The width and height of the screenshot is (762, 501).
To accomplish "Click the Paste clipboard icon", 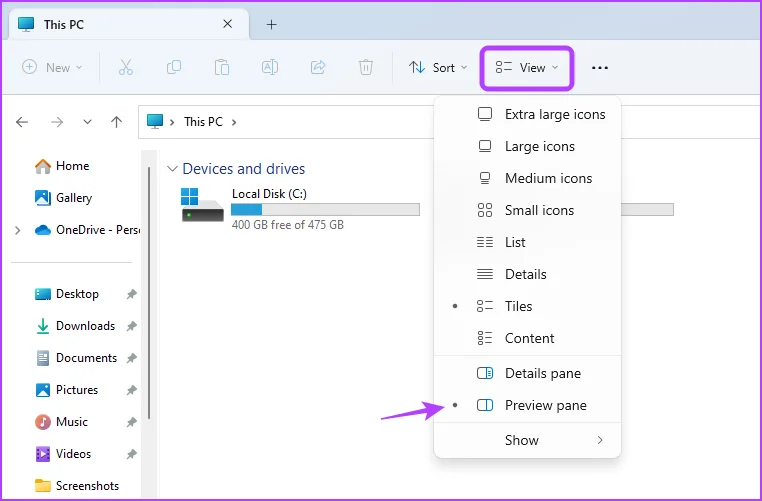I will (x=222, y=68).
